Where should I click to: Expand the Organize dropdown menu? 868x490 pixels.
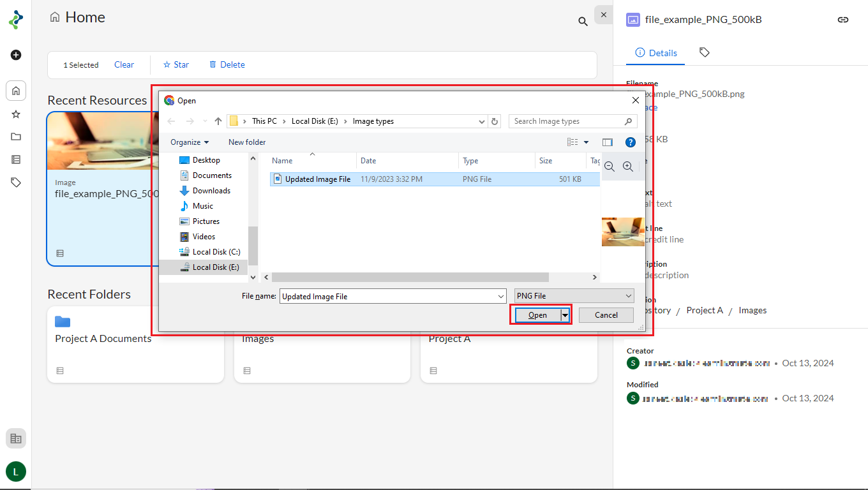(x=190, y=142)
